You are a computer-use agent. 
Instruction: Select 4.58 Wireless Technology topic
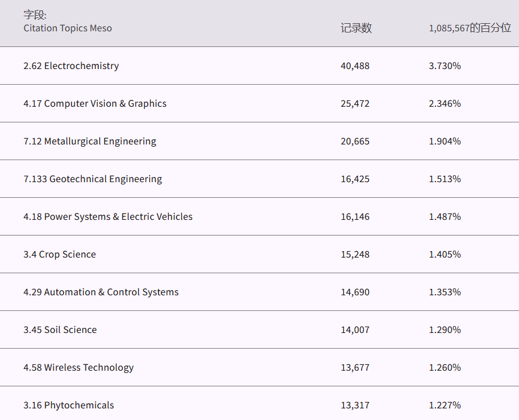78,367
